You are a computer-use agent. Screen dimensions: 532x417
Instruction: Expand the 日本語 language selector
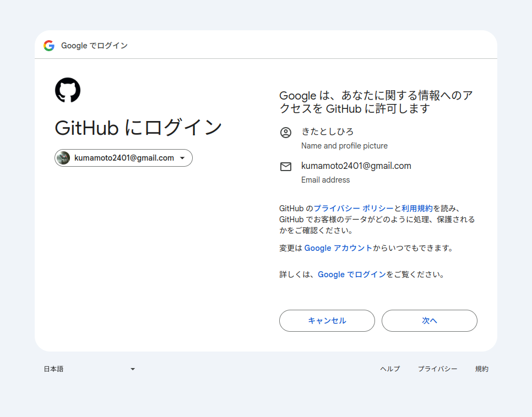tap(88, 369)
